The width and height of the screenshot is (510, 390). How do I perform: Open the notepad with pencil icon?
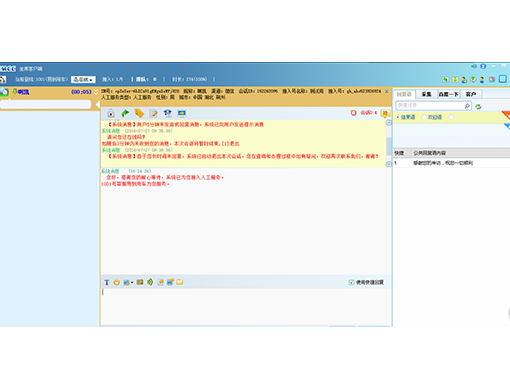154,113
